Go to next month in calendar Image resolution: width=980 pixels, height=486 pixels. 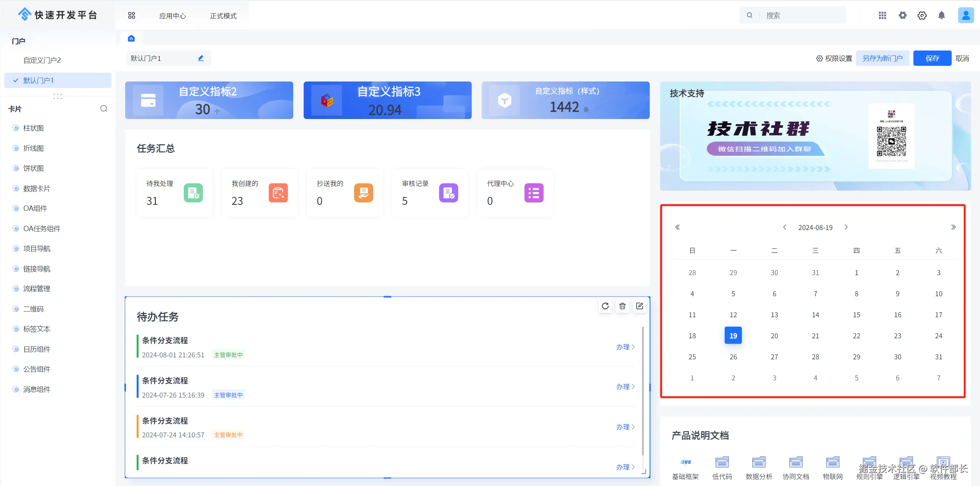(846, 227)
